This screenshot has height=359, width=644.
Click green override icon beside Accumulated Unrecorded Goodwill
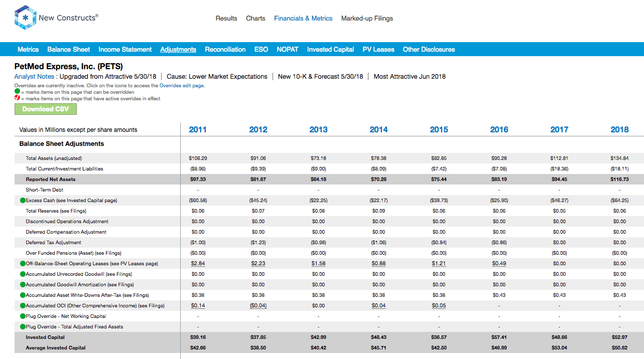(x=23, y=274)
